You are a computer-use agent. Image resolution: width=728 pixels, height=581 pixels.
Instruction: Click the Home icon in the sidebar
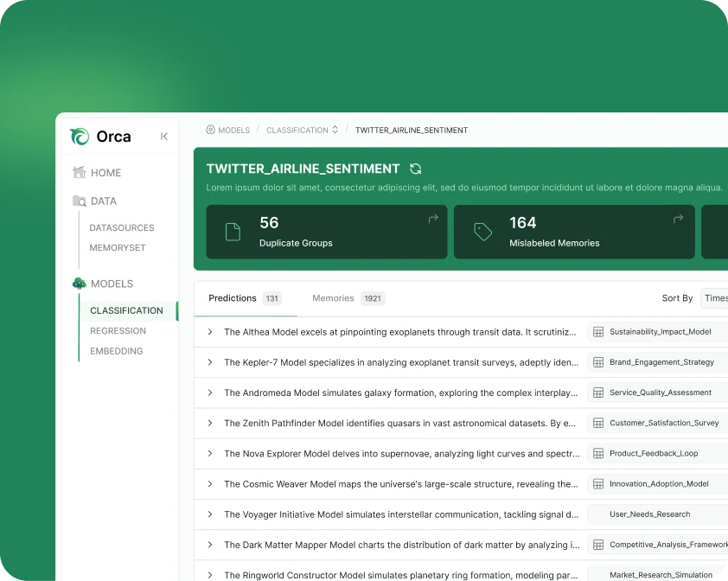[x=80, y=172]
